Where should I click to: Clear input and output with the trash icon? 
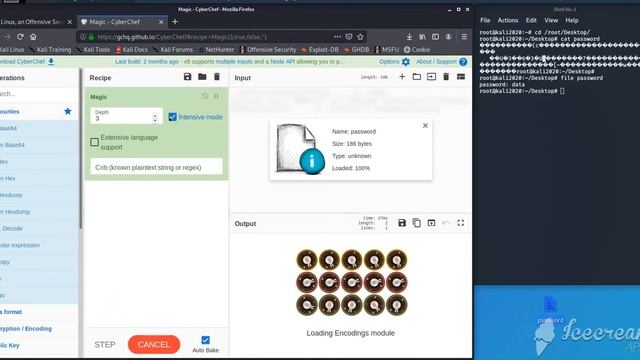click(x=446, y=77)
